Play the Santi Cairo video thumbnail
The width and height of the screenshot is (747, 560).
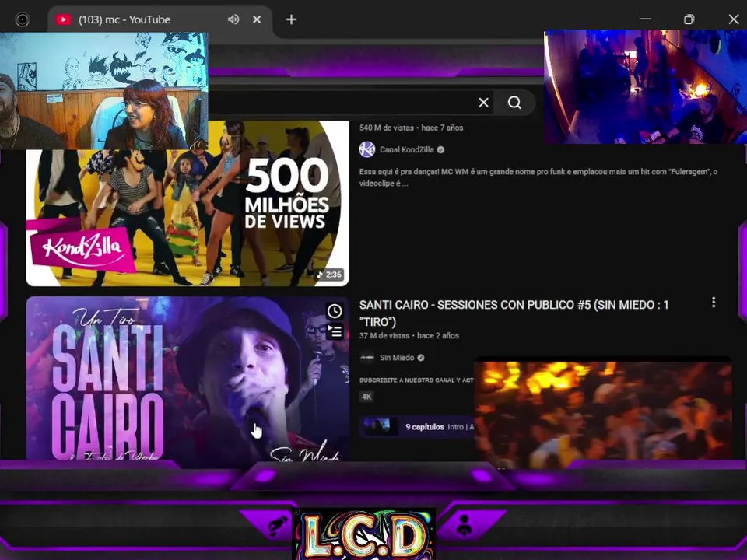click(x=188, y=379)
